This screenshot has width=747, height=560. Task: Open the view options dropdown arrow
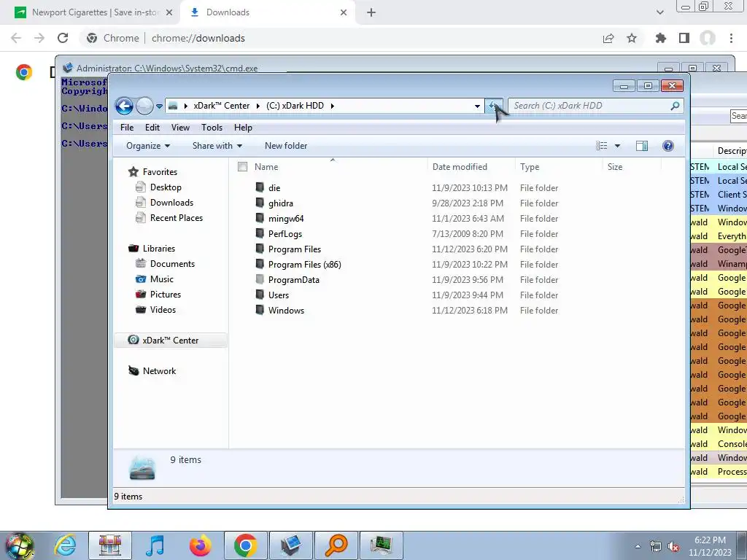pos(617,146)
